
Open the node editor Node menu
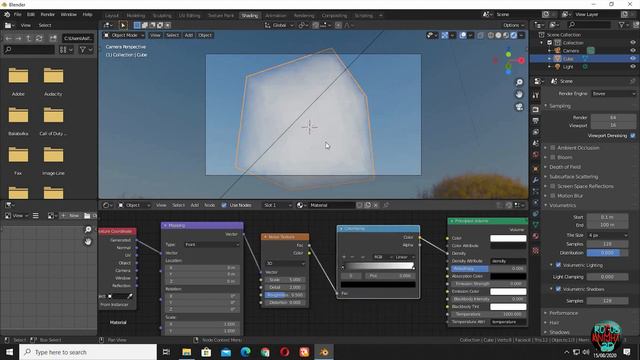coord(209,205)
